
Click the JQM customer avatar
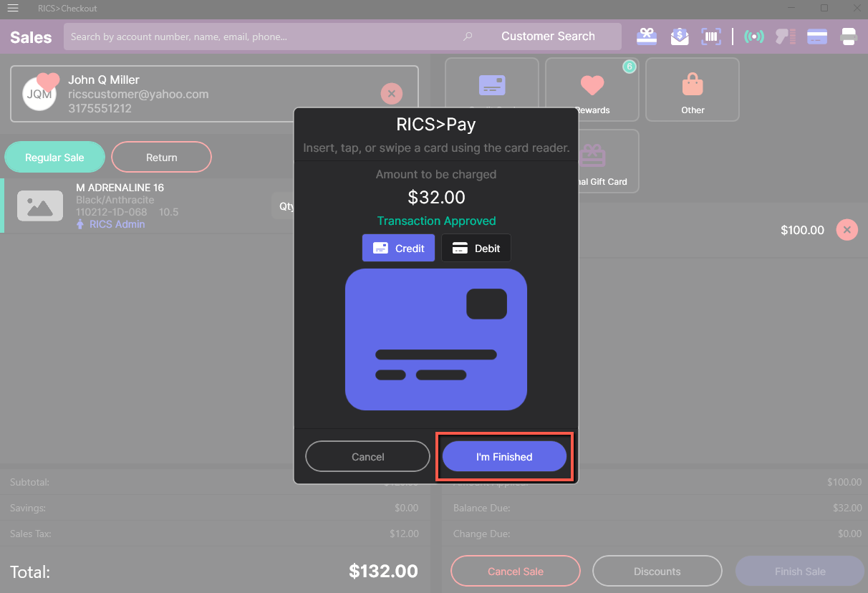[x=39, y=94]
